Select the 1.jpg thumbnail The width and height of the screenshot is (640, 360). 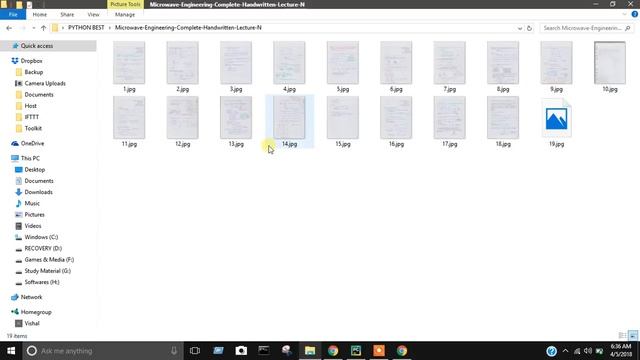(x=129, y=62)
